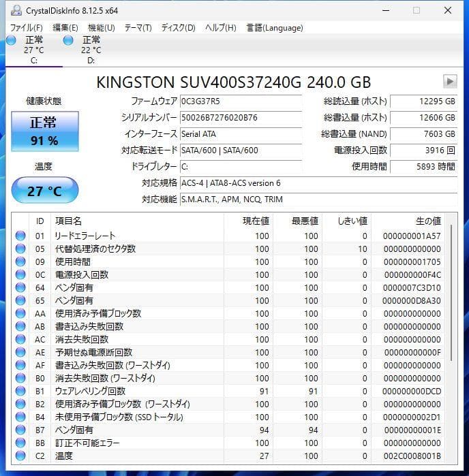The height and width of the screenshot is (476, 469).
Task: Close the CrystalDiskInfo window
Action: point(448,11)
